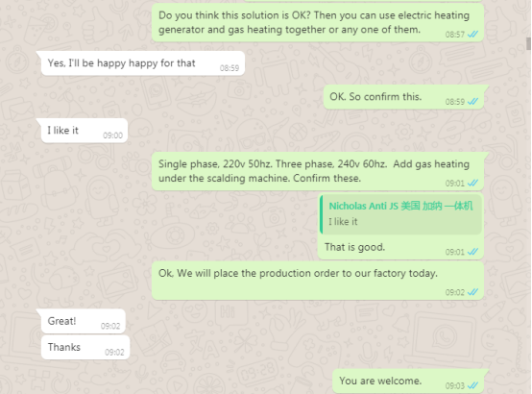Click the 'Ok, We will place the production order' message
The image size is (532, 394).
click(x=317, y=281)
